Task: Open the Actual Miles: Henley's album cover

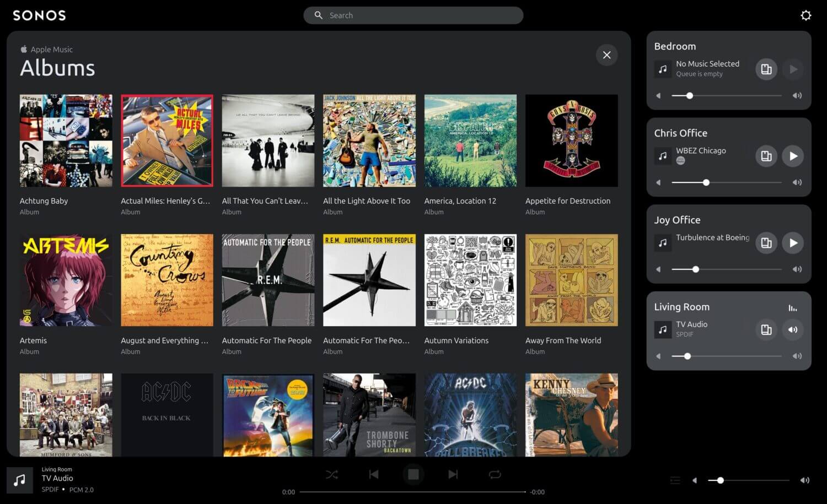Action: pyautogui.click(x=167, y=140)
